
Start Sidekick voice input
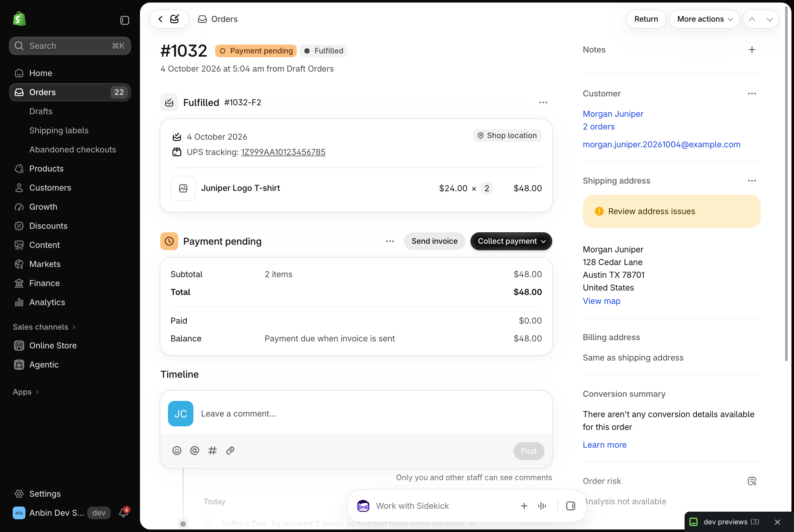(542, 506)
